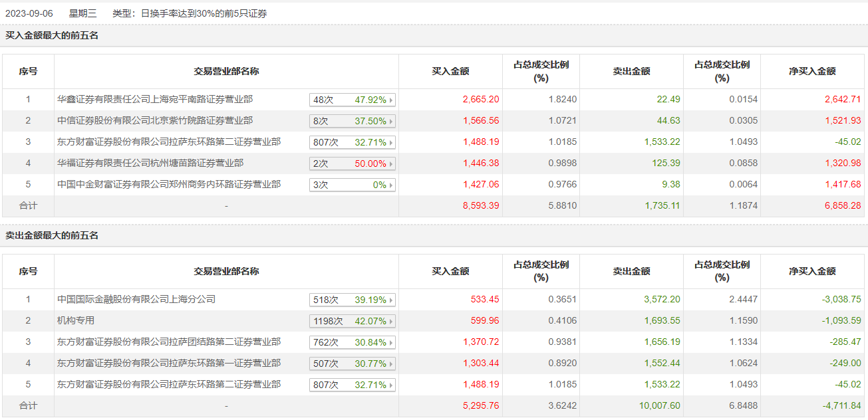
Task: Open 东方财富拉萨东环路第一证券营业部 link
Action: click(169, 363)
